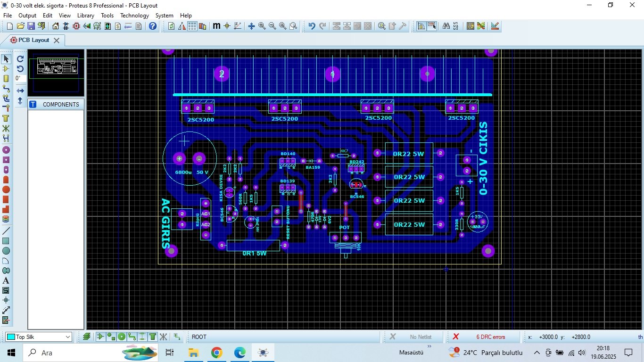Select the 2D Graphics Line tool

pos(6,231)
